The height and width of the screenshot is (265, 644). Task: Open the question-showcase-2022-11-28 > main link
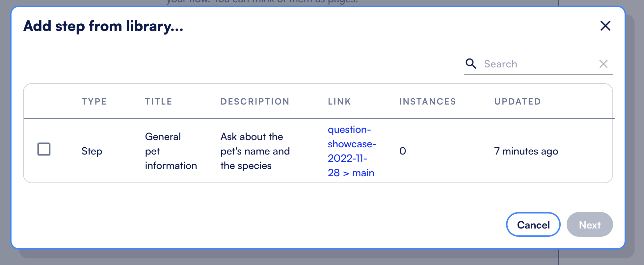[351, 151]
